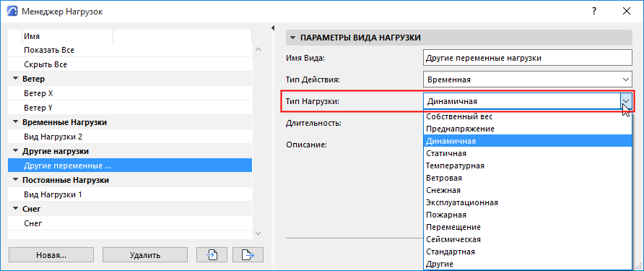Click the Удалить button
This screenshot has width=644, height=271.
[145, 255]
